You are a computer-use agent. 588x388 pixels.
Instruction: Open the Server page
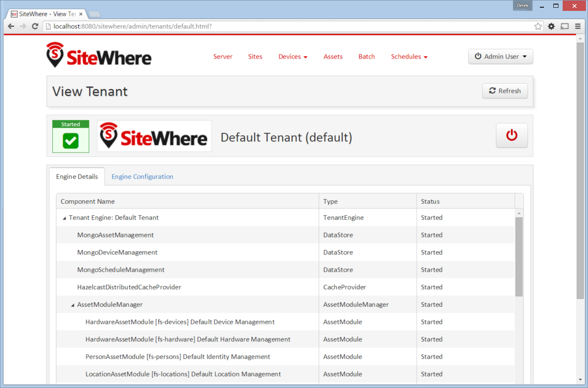pyautogui.click(x=223, y=56)
